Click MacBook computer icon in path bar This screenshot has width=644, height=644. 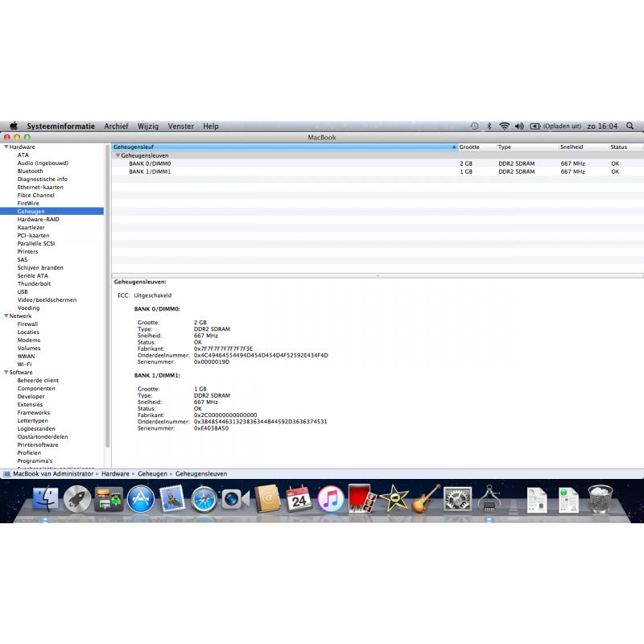coord(7,474)
